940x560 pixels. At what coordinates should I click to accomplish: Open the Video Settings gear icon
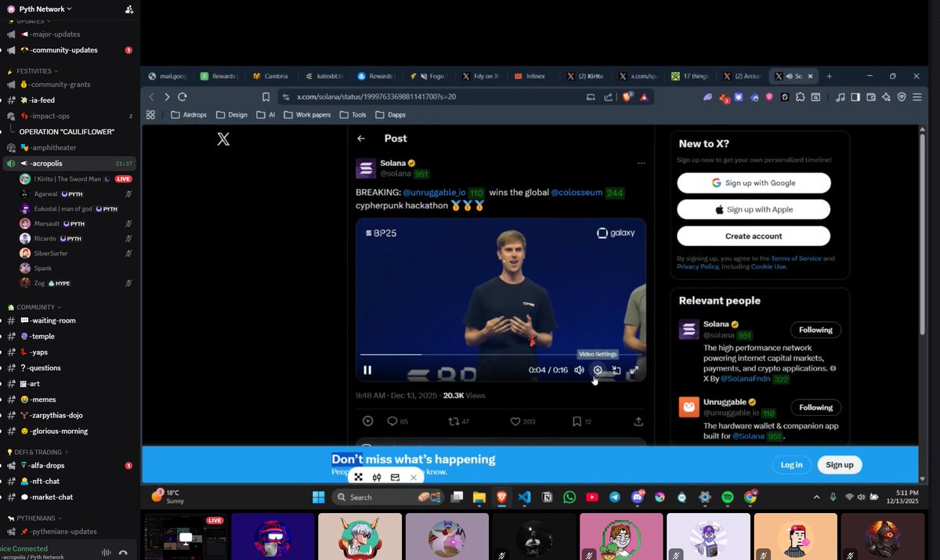[x=598, y=370]
